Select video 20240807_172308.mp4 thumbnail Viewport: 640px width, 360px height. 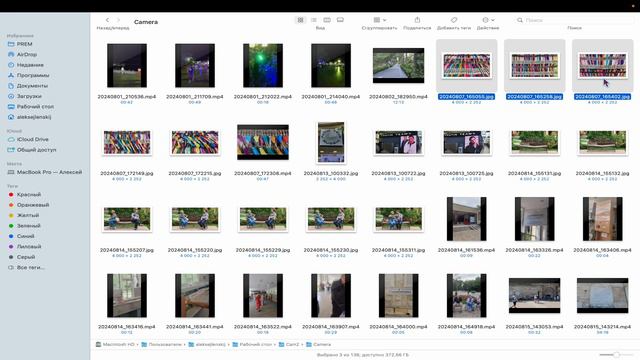click(x=263, y=142)
